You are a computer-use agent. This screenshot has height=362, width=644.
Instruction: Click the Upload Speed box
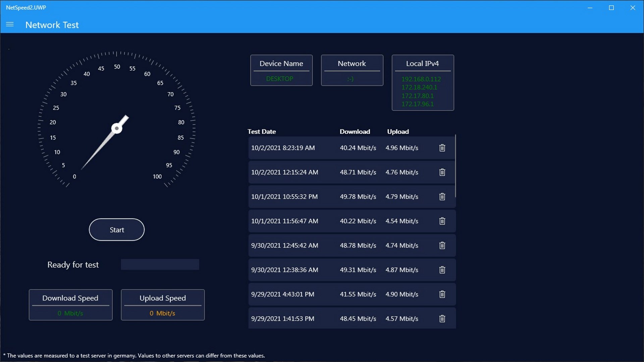163,305
